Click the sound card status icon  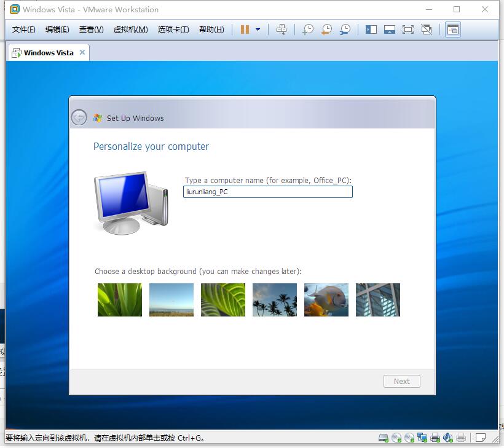tap(447, 438)
